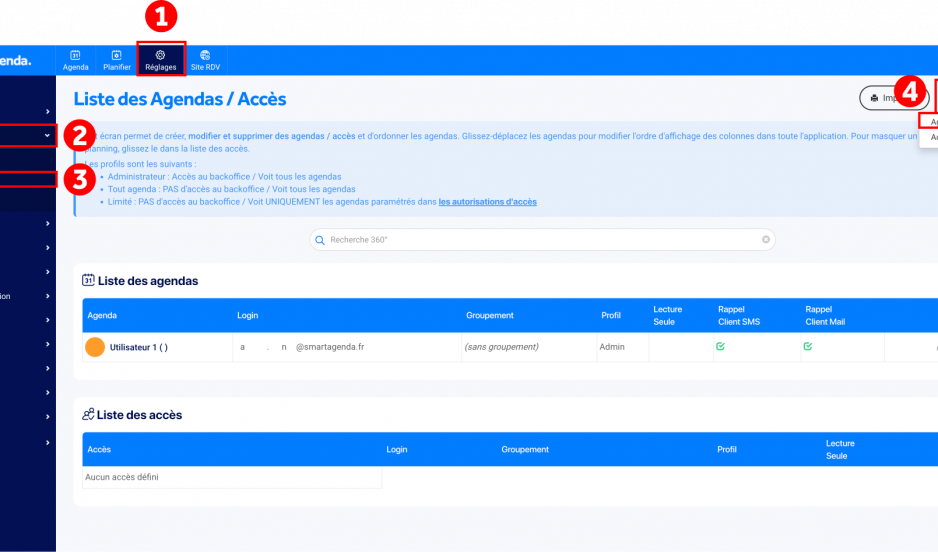The width and height of the screenshot is (938, 552).
Task: Expand the last sidebar menu chevron
Action: pyautogui.click(x=47, y=443)
